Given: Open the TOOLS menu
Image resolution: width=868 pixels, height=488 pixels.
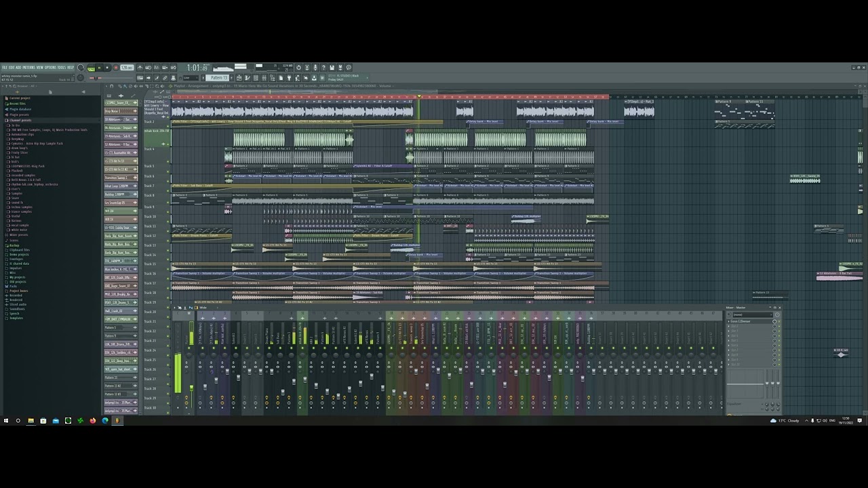Looking at the screenshot, I should 62,68.
